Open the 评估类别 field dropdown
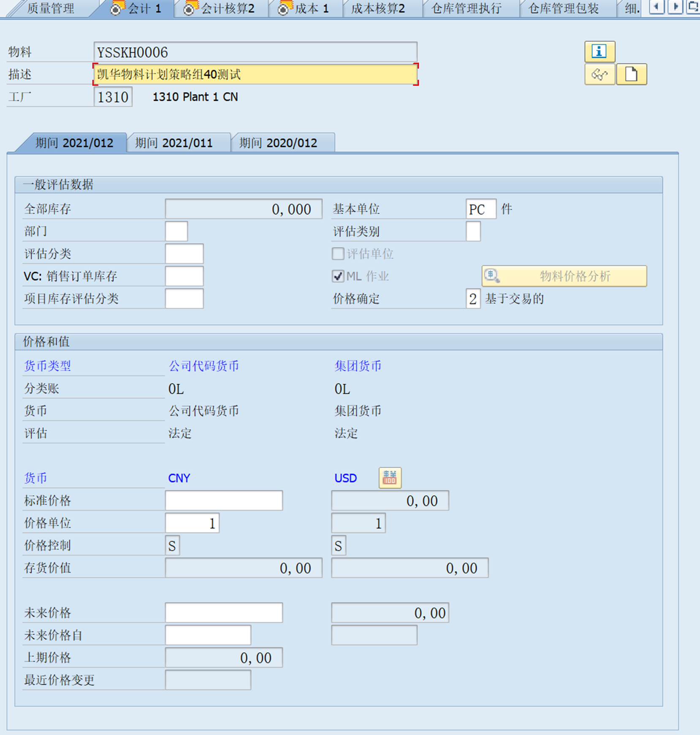 click(x=473, y=231)
